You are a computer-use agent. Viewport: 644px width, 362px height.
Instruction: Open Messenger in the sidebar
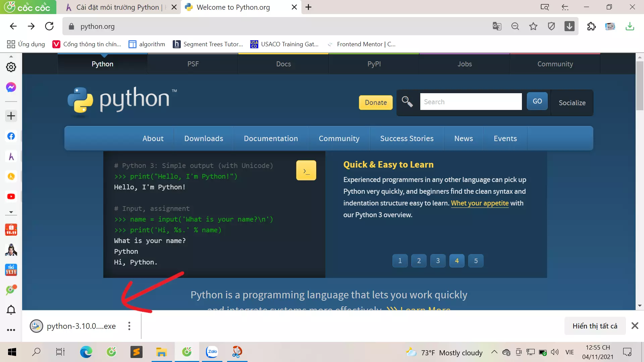(x=11, y=87)
